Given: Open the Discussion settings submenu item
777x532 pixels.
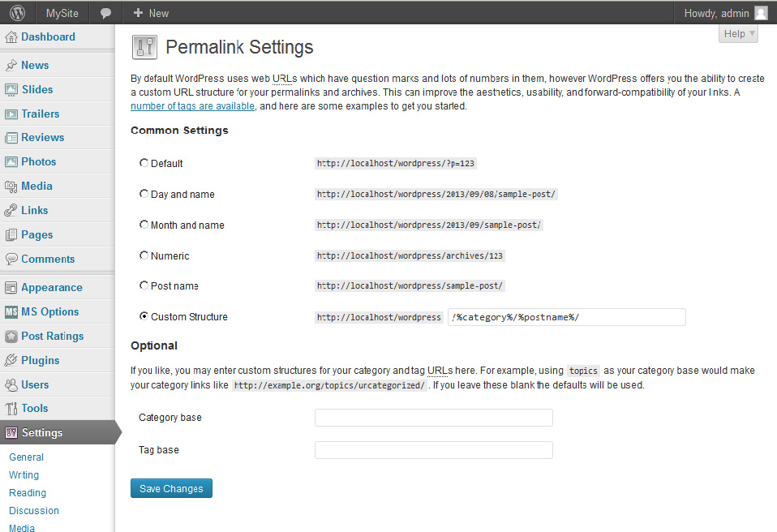Looking at the screenshot, I should coord(34,511).
